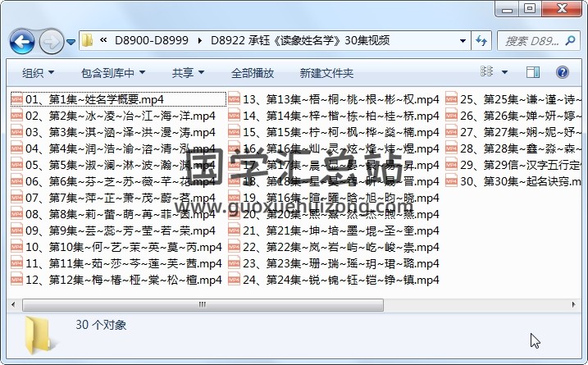Click MP4 icon of file 27、第27集
588x365 pixels.
point(452,132)
